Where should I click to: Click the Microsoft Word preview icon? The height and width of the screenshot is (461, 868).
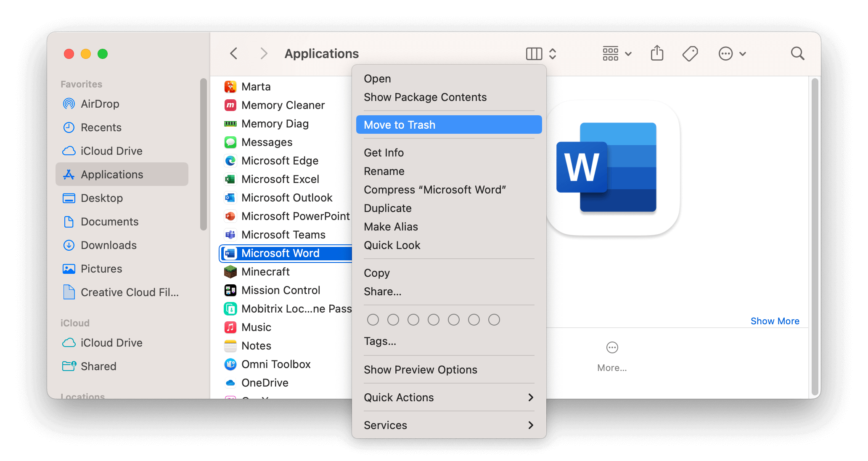pyautogui.click(x=613, y=167)
